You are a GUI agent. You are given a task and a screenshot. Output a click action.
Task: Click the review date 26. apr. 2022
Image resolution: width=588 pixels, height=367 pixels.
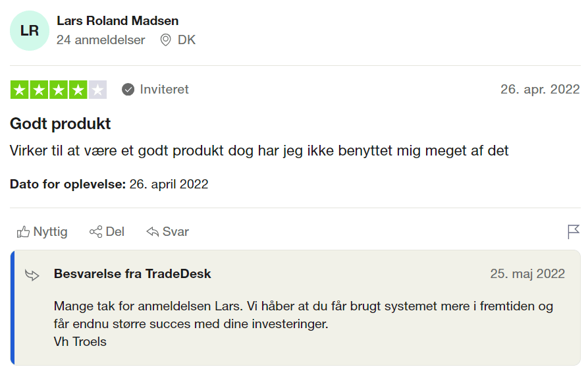tap(540, 90)
